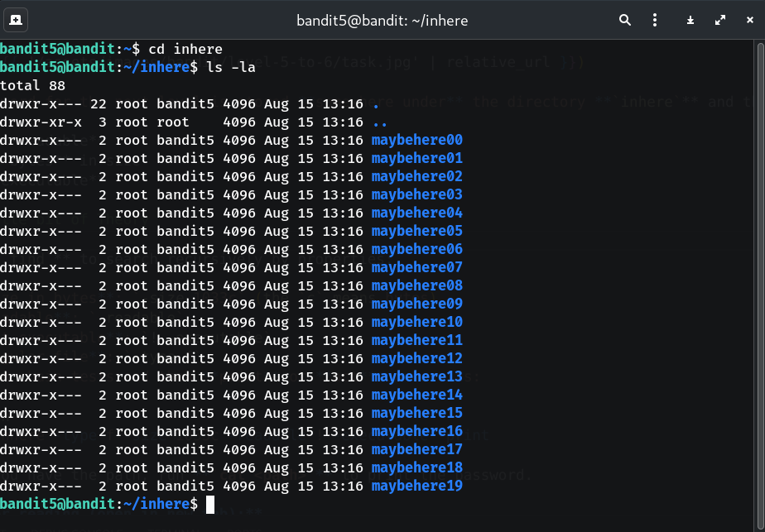Open a new terminal tab

pos(17,20)
